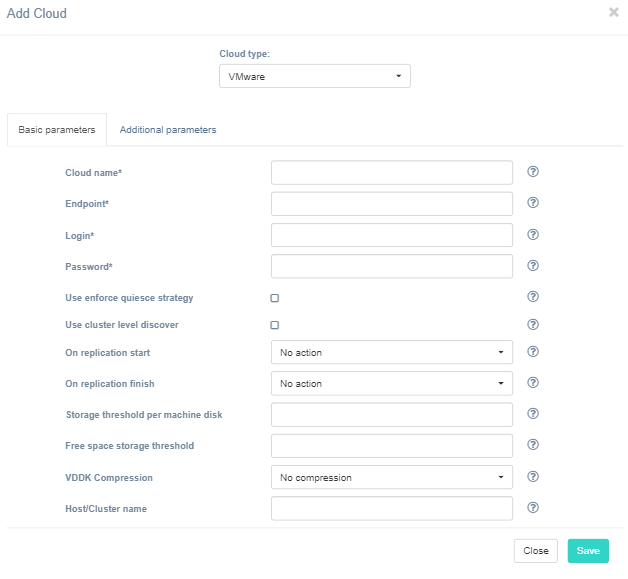Open help tooltip for Login field
The width and height of the screenshot is (628, 579).
[533, 235]
